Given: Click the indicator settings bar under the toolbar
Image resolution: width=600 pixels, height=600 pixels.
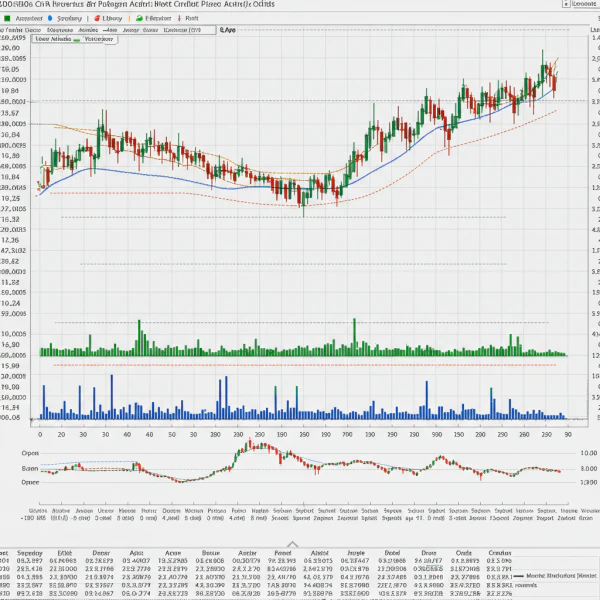Looking at the screenshot, I should (108, 30).
